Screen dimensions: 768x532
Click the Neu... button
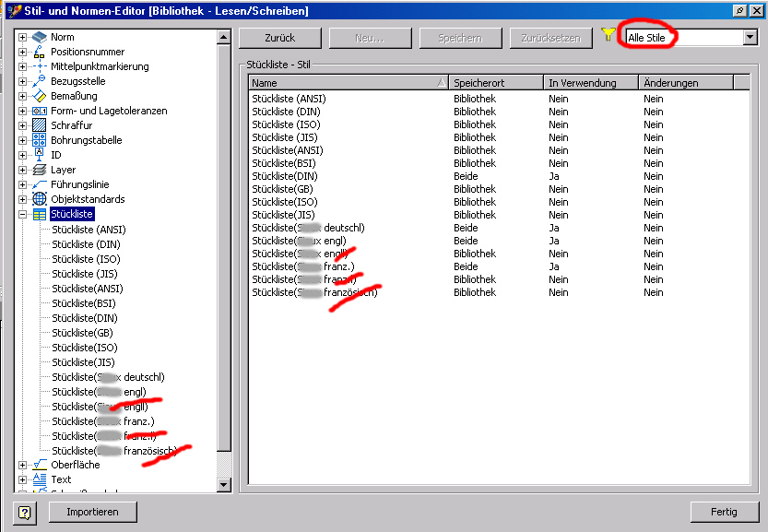[x=371, y=38]
